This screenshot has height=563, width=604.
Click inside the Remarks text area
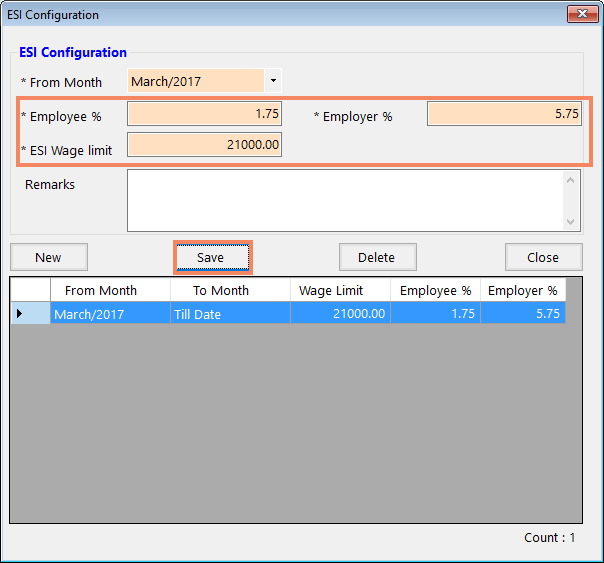click(x=346, y=201)
